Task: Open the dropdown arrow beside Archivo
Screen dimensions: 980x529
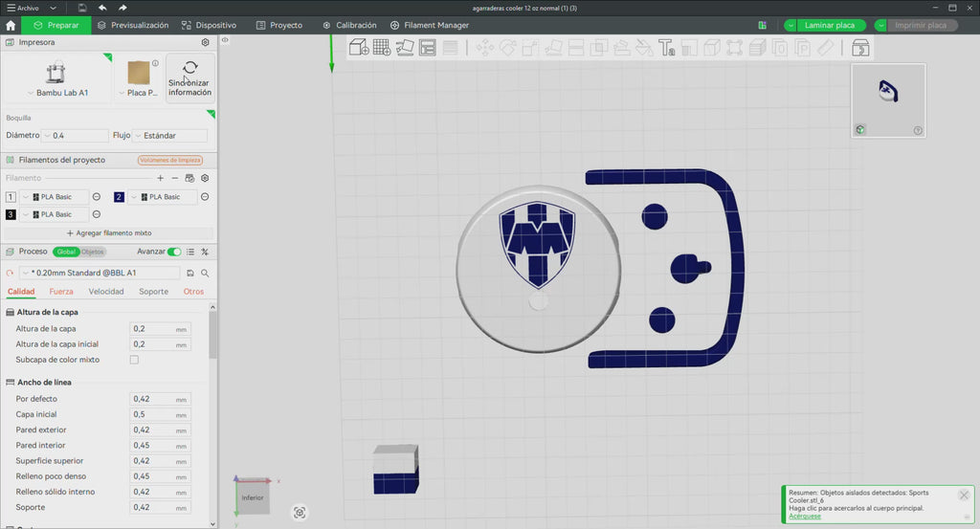Action: point(53,8)
